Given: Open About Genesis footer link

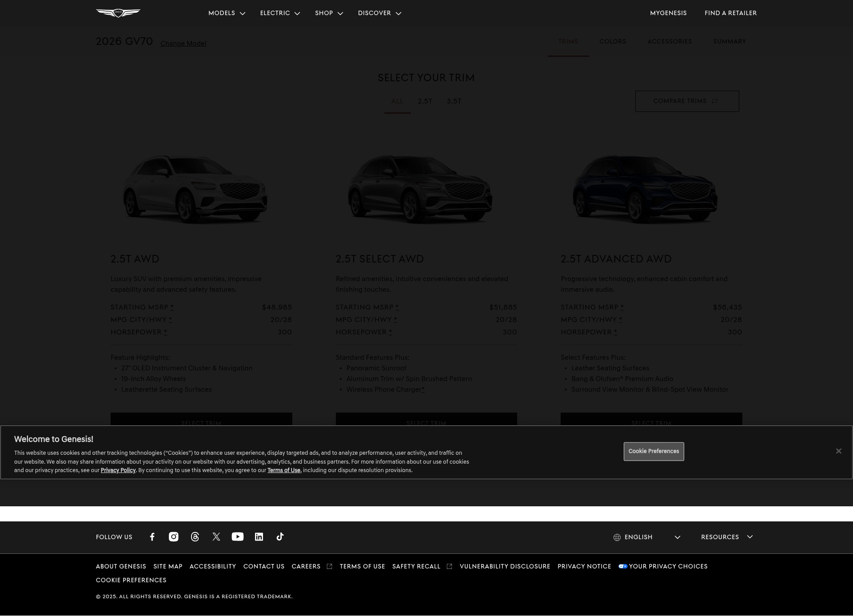Looking at the screenshot, I should pyautogui.click(x=121, y=567).
